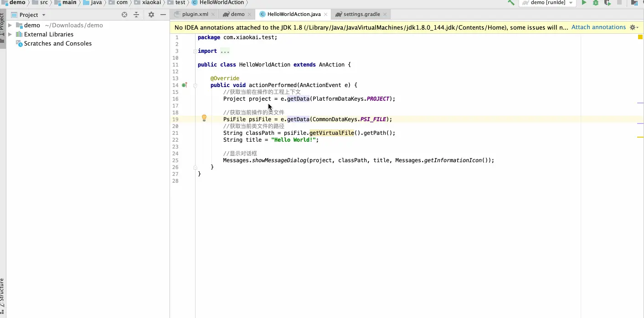Click "PlatformDataKeys" in line 16

(x=338, y=99)
